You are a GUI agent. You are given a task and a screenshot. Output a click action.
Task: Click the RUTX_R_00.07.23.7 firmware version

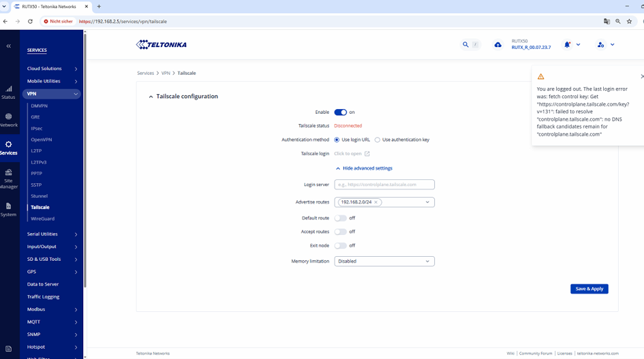[x=531, y=47]
